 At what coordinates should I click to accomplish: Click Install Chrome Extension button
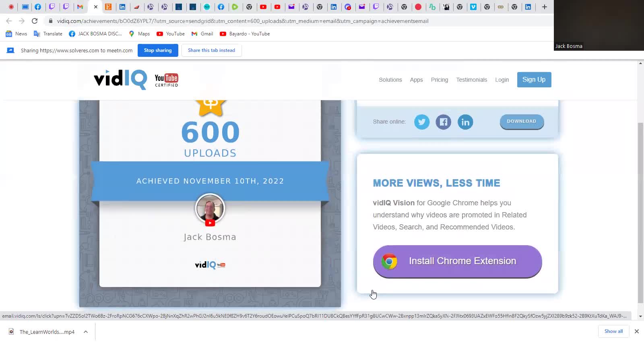pos(458,261)
